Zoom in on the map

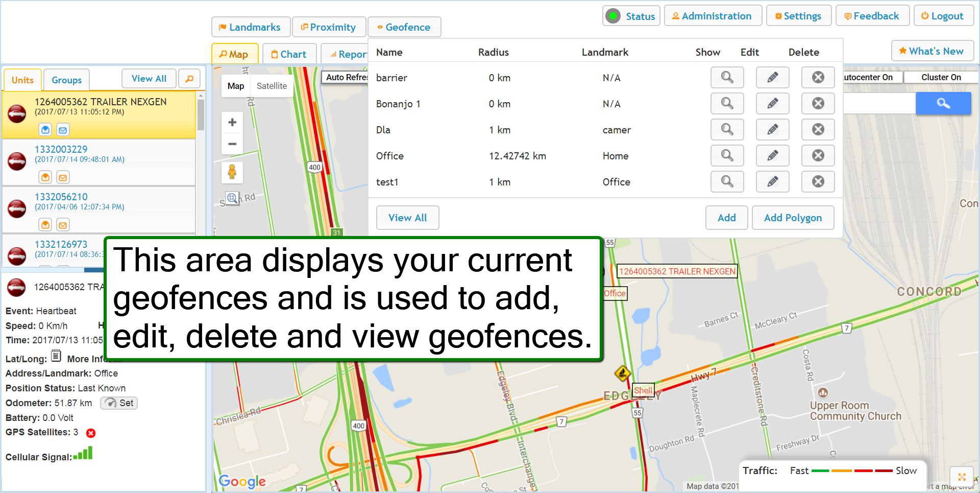pos(232,123)
